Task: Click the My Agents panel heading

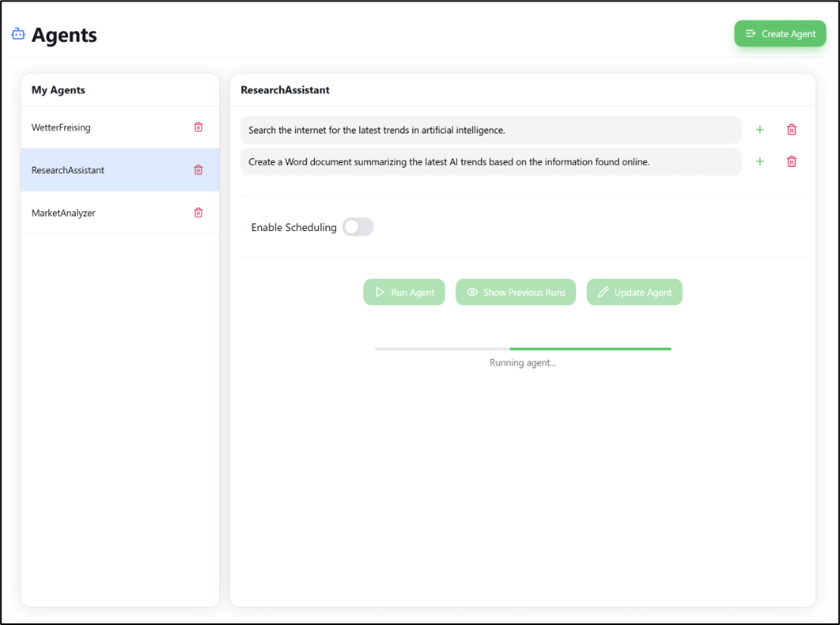Action: pyautogui.click(x=59, y=90)
